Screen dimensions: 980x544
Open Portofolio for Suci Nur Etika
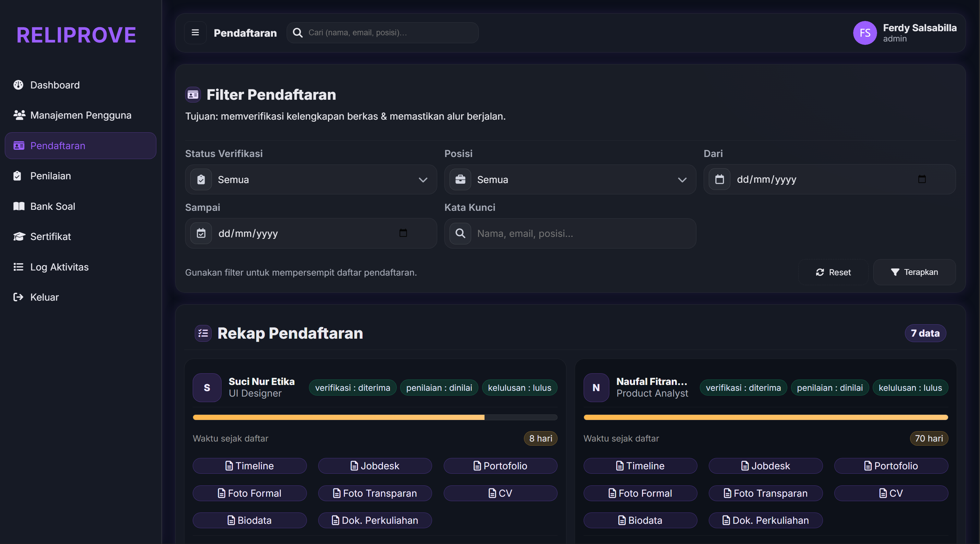tap(500, 466)
